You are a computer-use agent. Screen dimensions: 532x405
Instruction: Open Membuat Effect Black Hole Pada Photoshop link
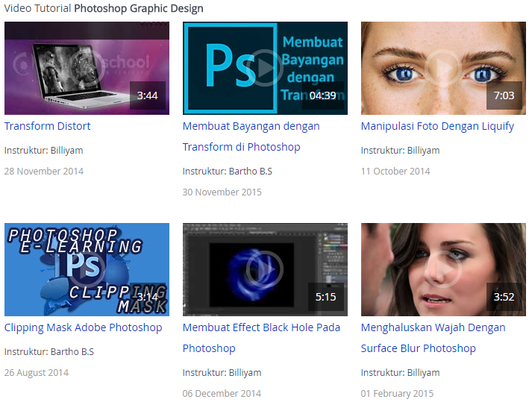coord(261,338)
